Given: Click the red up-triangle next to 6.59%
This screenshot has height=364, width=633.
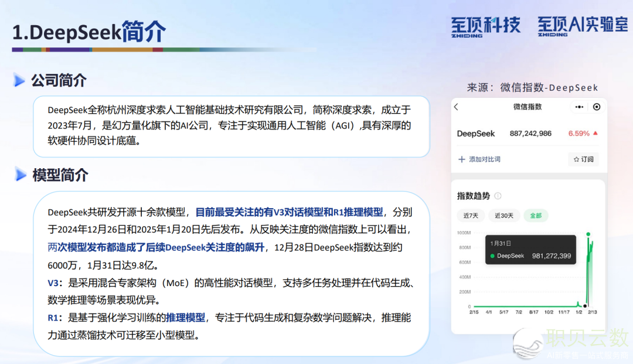Looking at the screenshot, I should click(x=595, y=133).
